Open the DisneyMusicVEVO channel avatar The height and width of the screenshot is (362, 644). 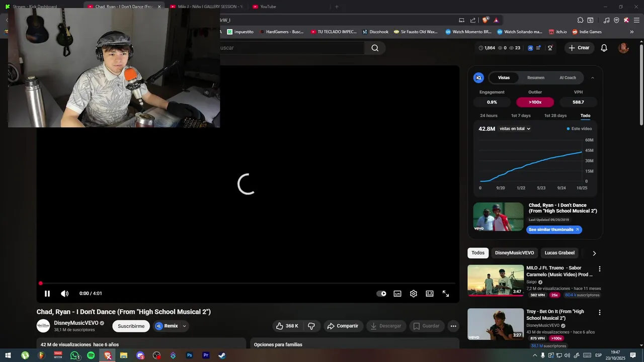pos(43,326)
